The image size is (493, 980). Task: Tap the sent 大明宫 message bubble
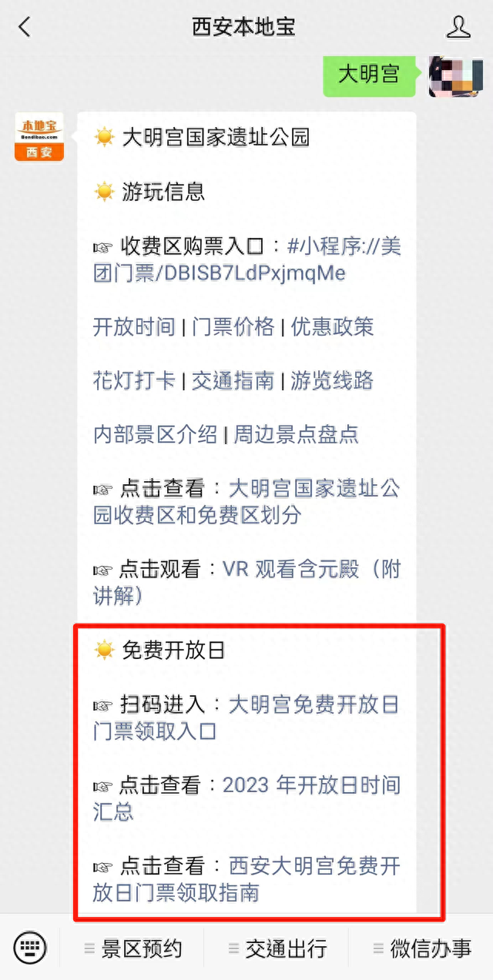pyautogui.click(x=371, y=75)
